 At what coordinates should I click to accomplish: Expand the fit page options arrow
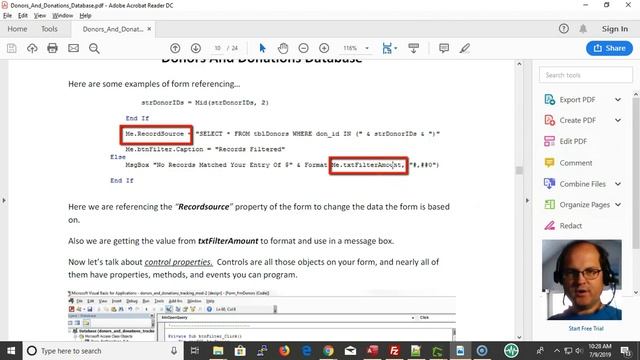click(x=396, y=48)
